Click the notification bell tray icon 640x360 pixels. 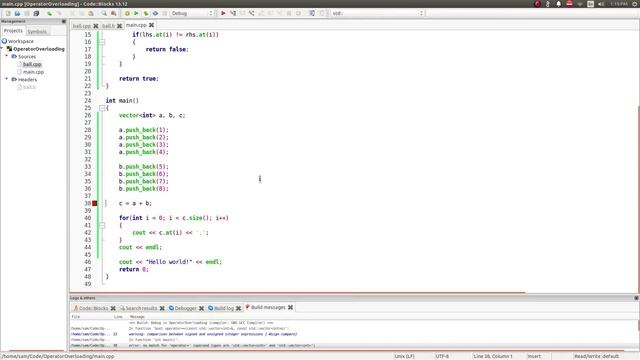(558, 4)
